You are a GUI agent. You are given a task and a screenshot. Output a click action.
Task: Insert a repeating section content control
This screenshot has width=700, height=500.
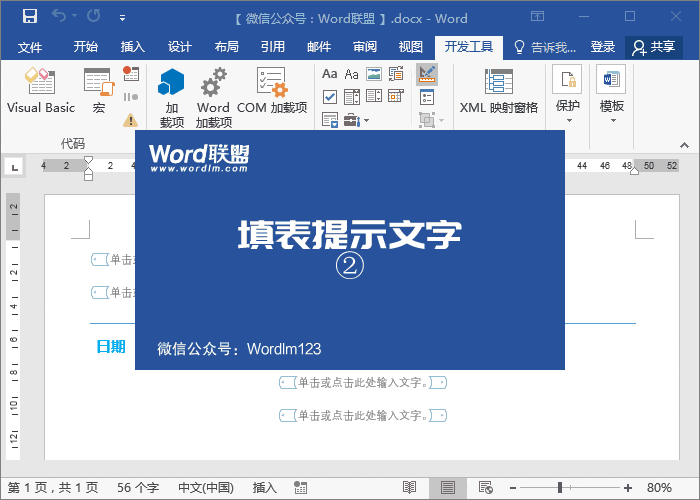pos(330,120)
